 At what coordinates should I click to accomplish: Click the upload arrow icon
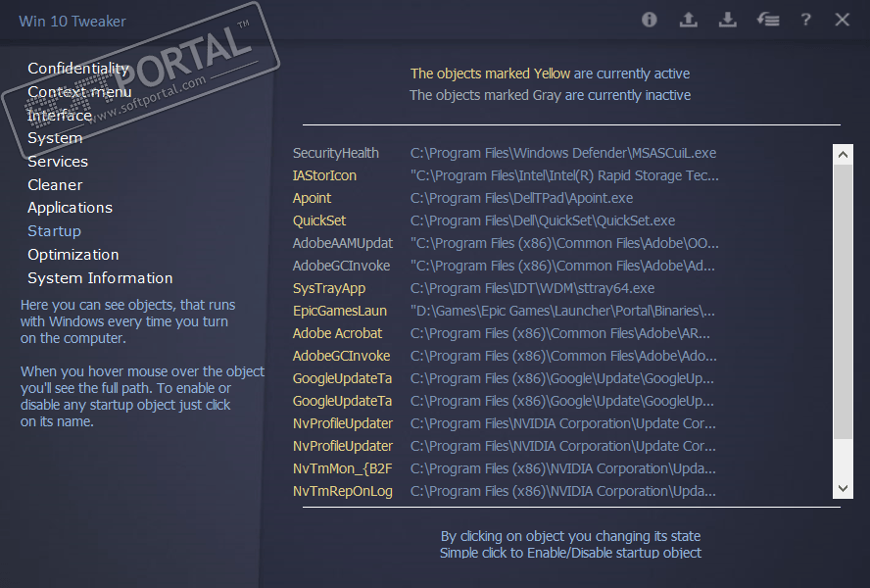[x=688, y=20]
